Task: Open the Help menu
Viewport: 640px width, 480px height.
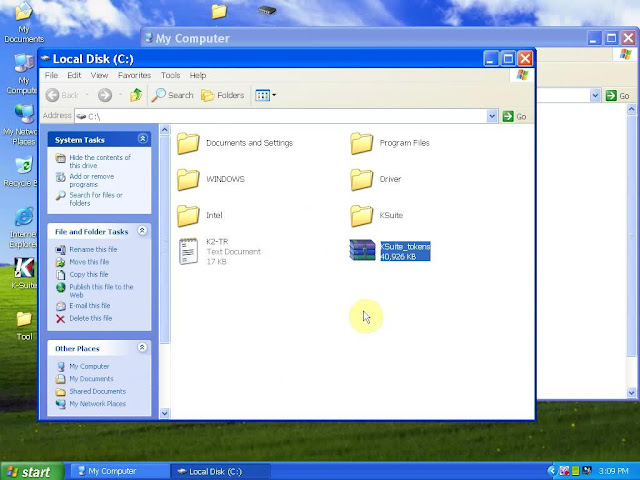Action: (x=198, y=75)
